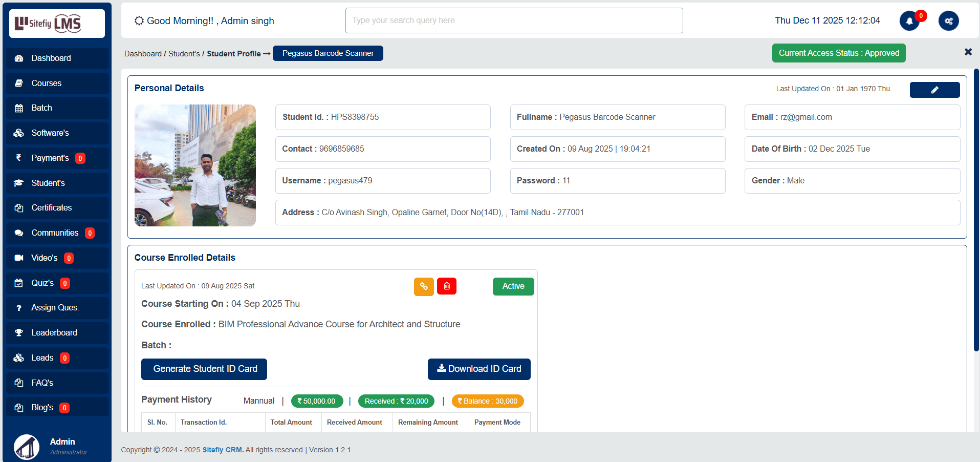Close the student profile with X icon

[968, 52]
